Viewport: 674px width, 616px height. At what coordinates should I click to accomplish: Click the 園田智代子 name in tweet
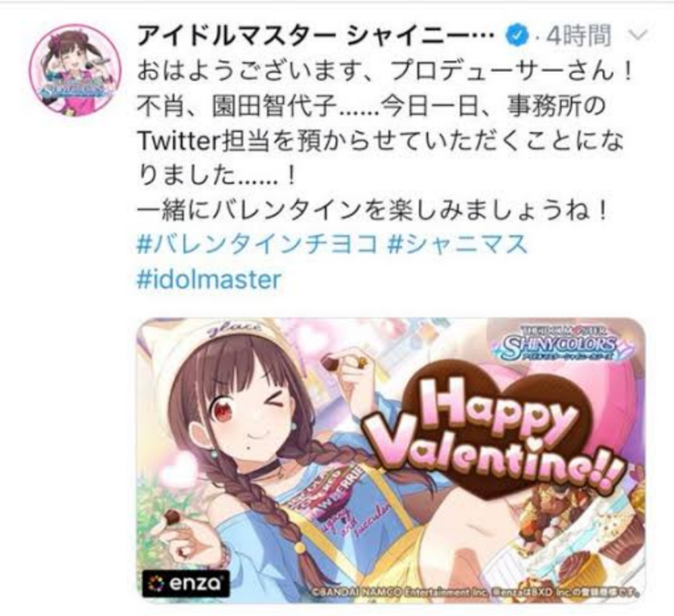pyautogui.click(x=274, y=106)
